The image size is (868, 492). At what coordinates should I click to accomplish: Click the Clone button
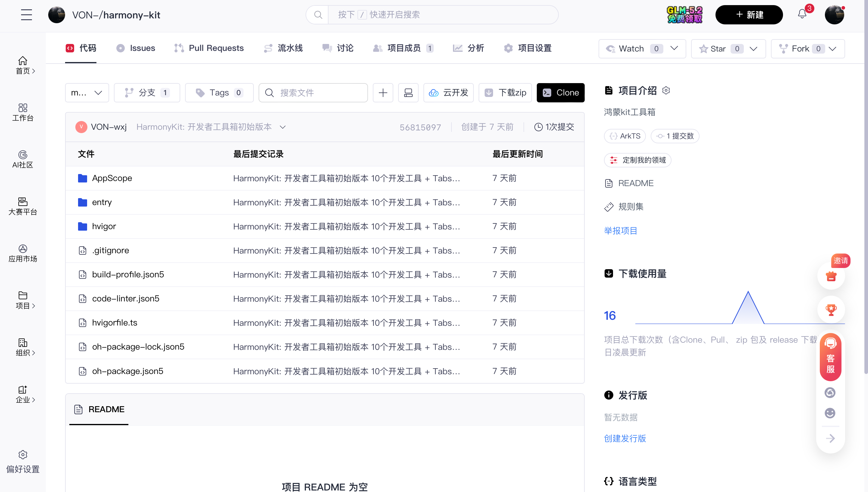pos(561,92)
